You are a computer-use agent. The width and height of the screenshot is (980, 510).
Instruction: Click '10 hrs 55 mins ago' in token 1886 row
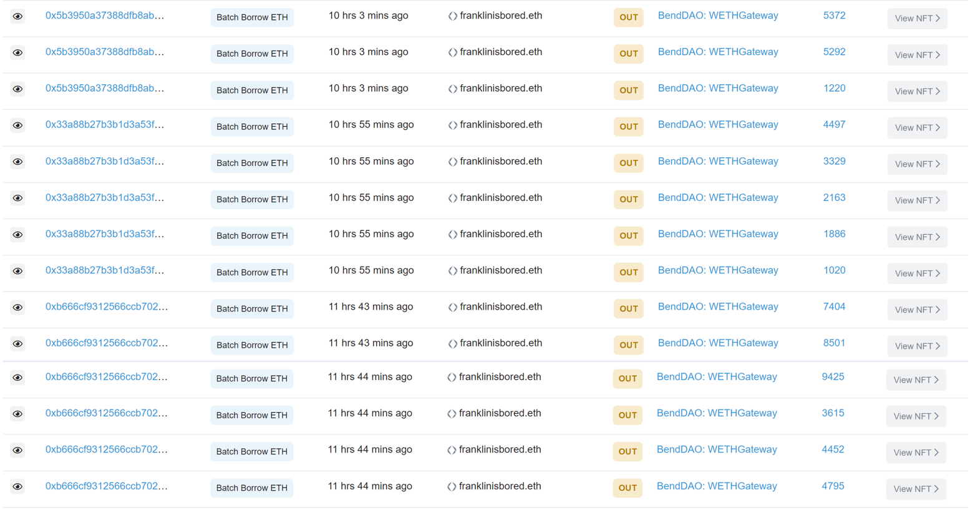pos(371,234)
